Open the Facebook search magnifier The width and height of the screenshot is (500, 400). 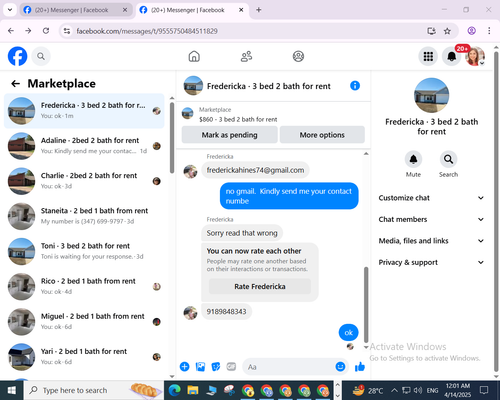[41, 56]
